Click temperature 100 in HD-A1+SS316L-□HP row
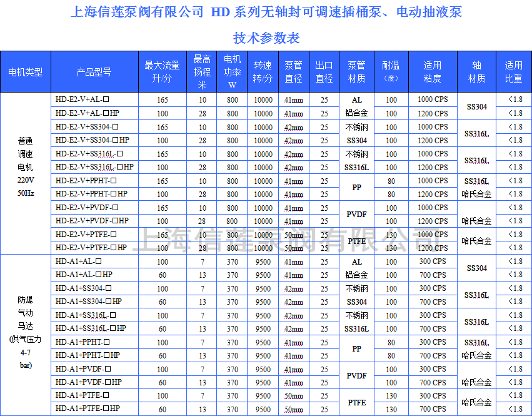This screenshot has width=532, height=416. [x=391, y=328]
